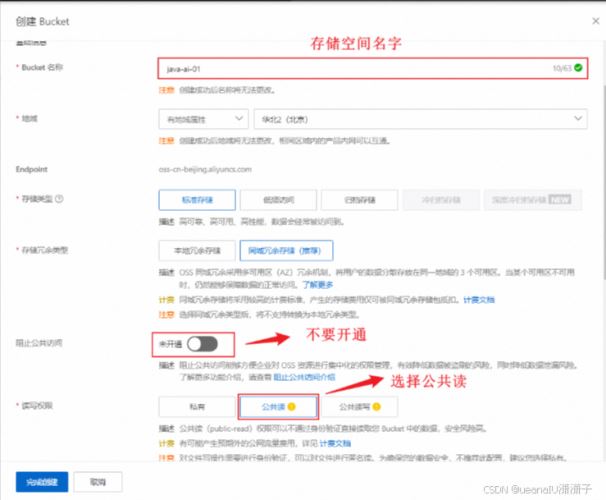Viewport: 606px width, 500px height.
Task: Select 私有 read/write permission
Action: click(x=197, y=406)
